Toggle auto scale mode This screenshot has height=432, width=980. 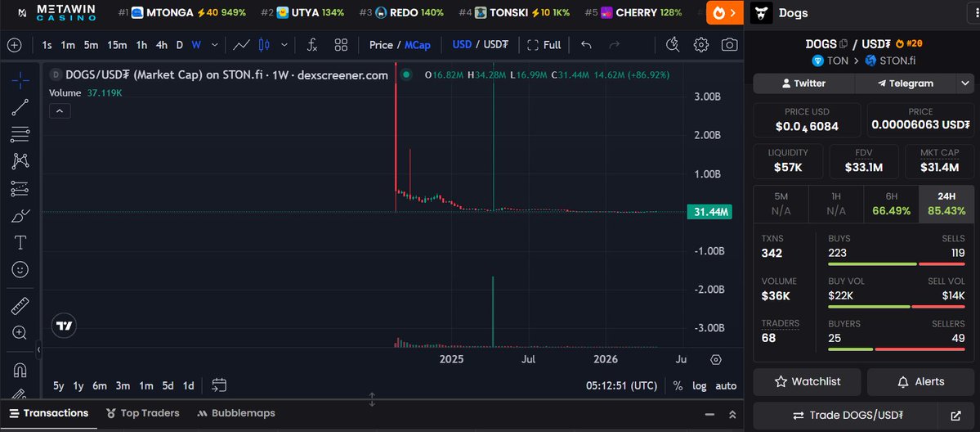pos(726,385)
